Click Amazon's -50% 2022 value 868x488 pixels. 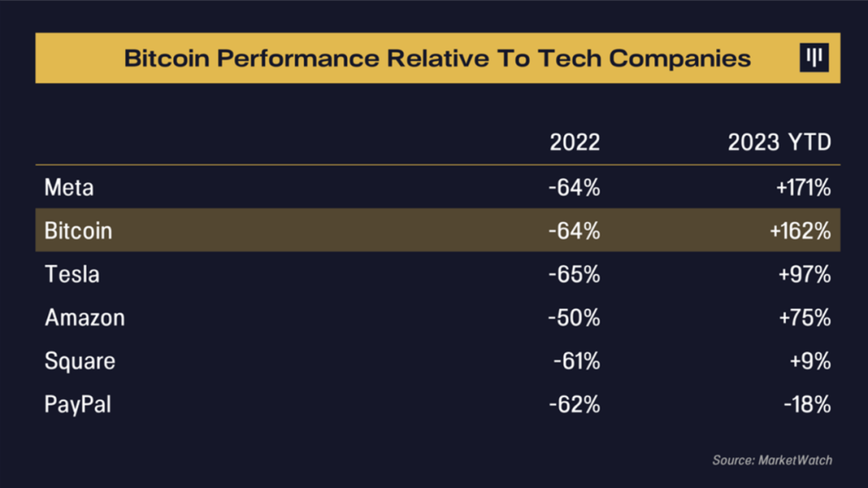tap(574, 318)
